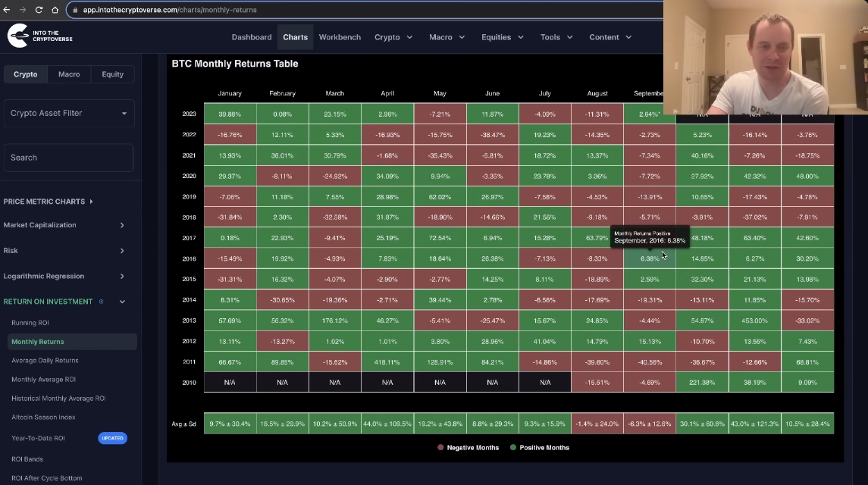Open the Tools dropdown menu
The image size is (868, 485).
556,37
